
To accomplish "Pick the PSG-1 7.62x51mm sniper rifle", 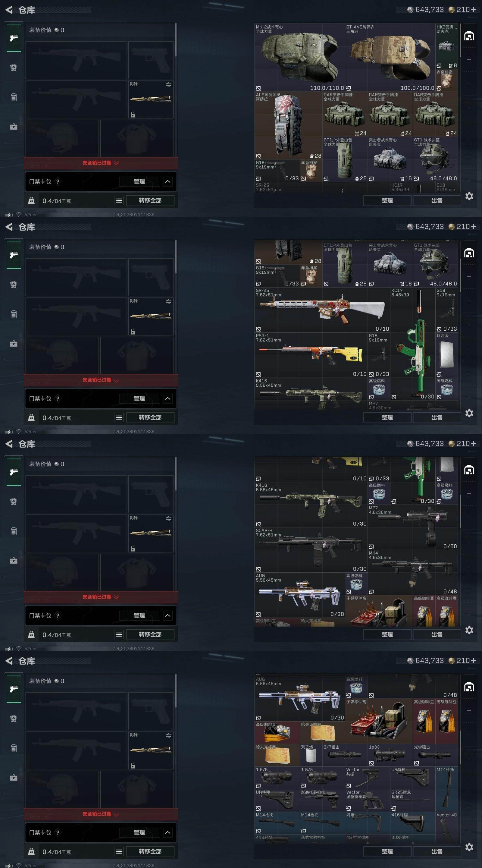I will point(311,355).
